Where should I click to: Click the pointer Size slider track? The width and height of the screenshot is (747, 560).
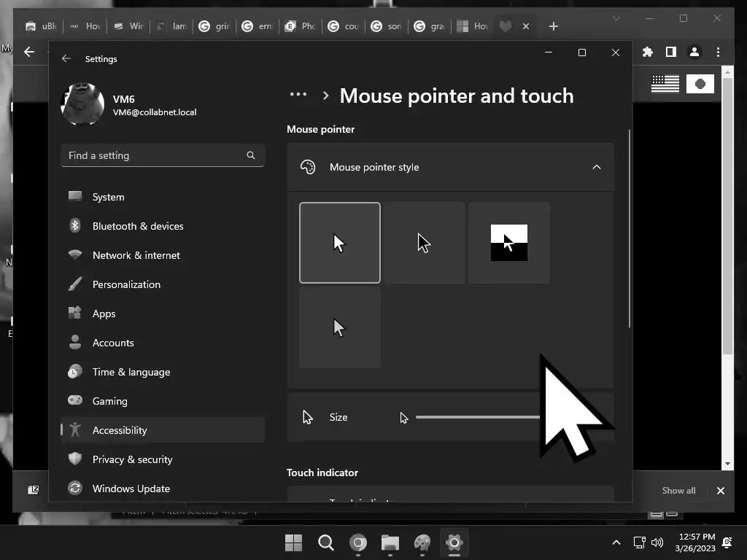click(477, 417)
